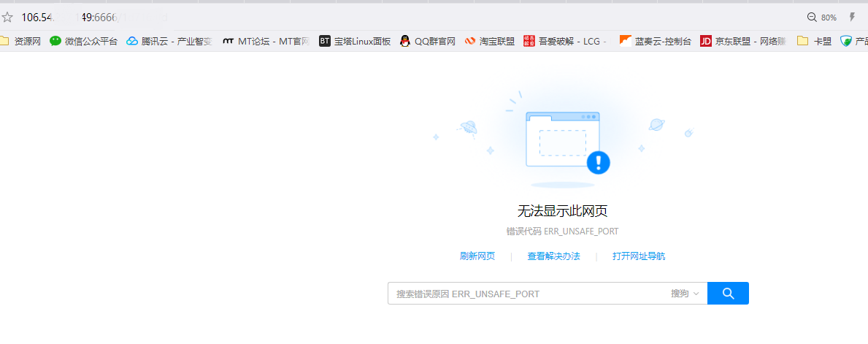868x344 pixels.
Task: Click the lightning speed-mode icon
Action: (852, 18)
